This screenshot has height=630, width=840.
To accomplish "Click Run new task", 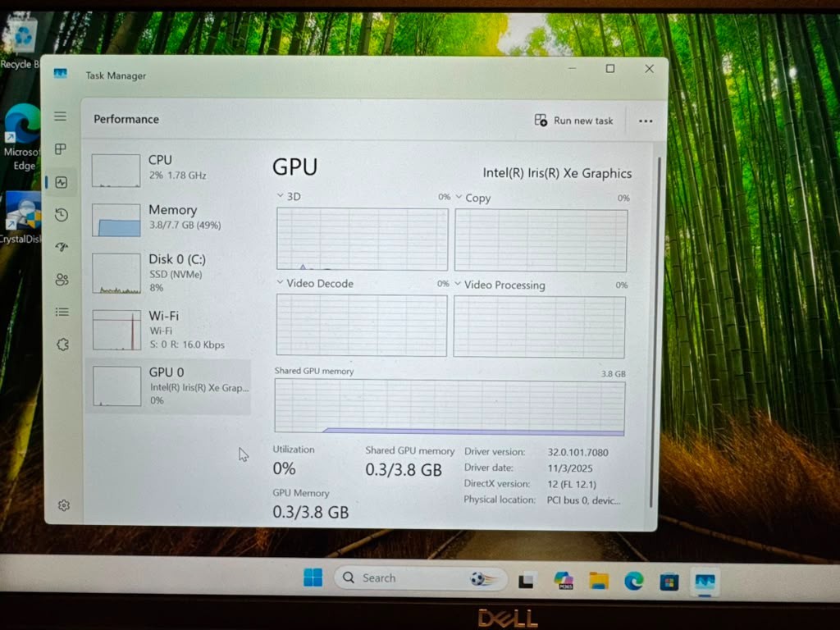I will [573, 121].
